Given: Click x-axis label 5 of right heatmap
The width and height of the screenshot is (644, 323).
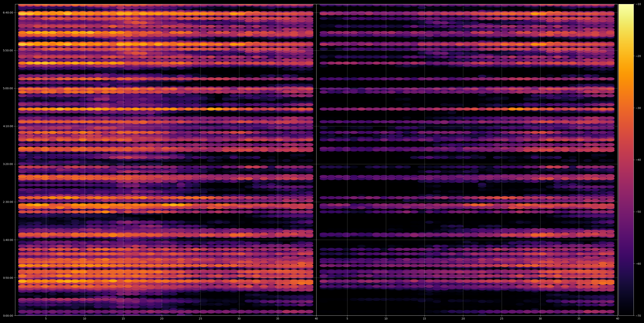Looking at the screenshot, I should tap(347, 319).
